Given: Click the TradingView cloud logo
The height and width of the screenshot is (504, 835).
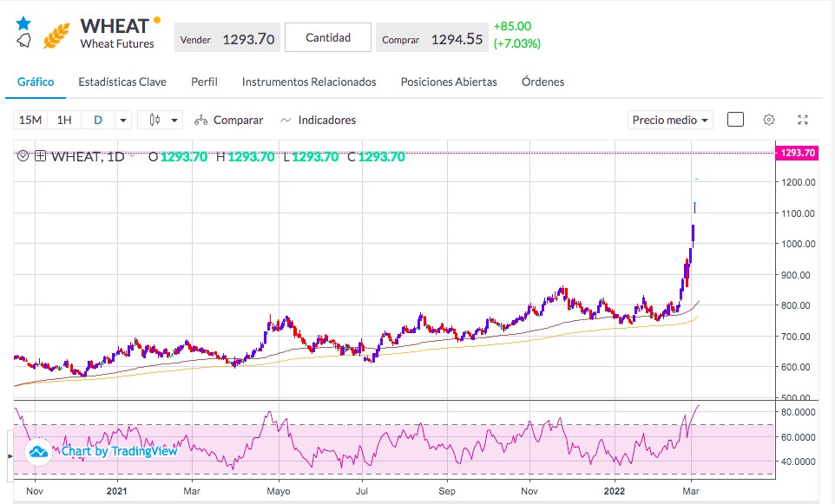Looking at the screenshot, I should click(38, 452).
